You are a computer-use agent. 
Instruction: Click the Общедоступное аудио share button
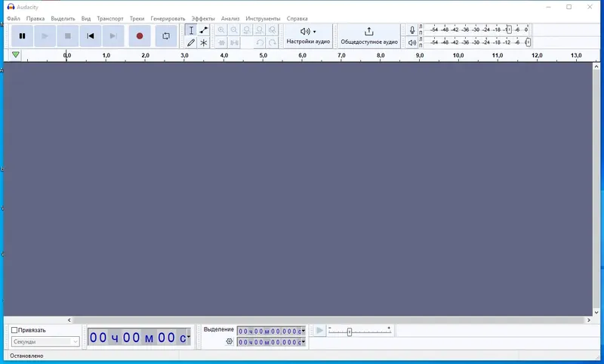369,35
